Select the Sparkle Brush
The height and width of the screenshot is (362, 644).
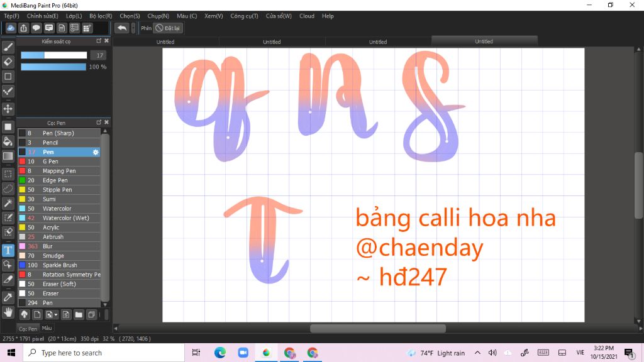pos(59,265)
